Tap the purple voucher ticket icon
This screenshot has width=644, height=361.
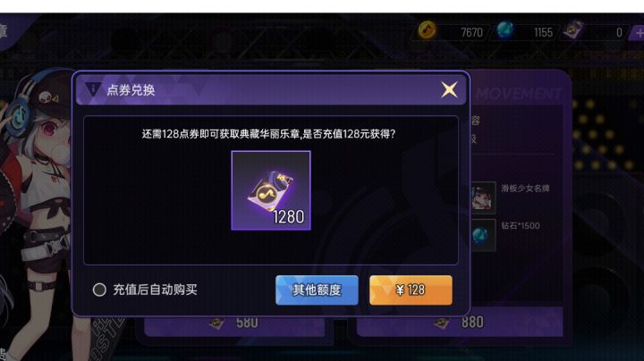point(573,30)
